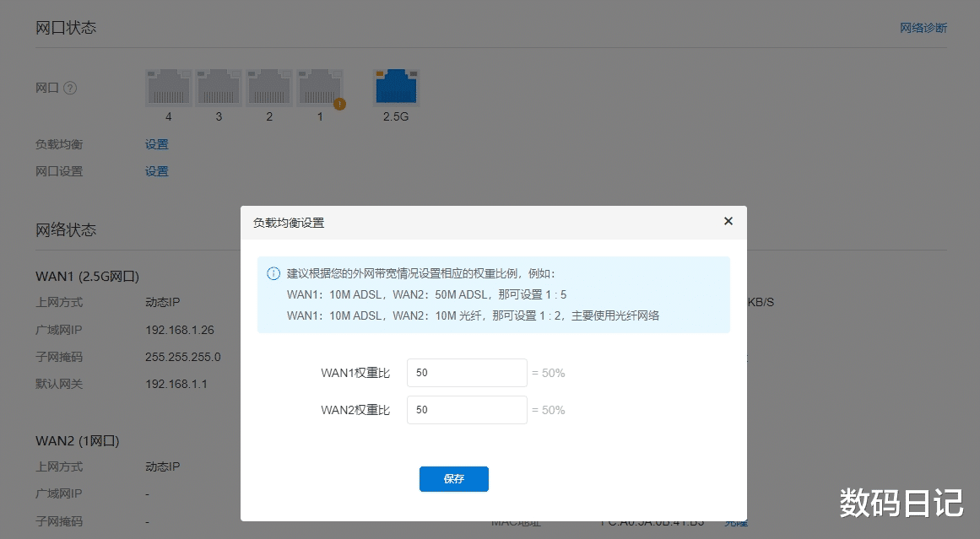Image resolution: width=980 pixels, height=539 pixels.
Task: Click the LAN port 3 icon
Action: point(219,88)
